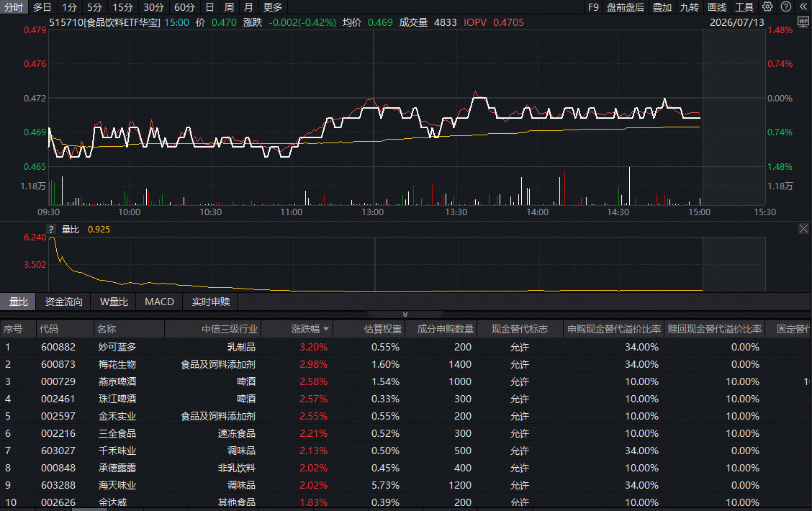Sort by the 涨跌幅 column arrow
Screen dimensions: 812x511
(x=325, y=329)
